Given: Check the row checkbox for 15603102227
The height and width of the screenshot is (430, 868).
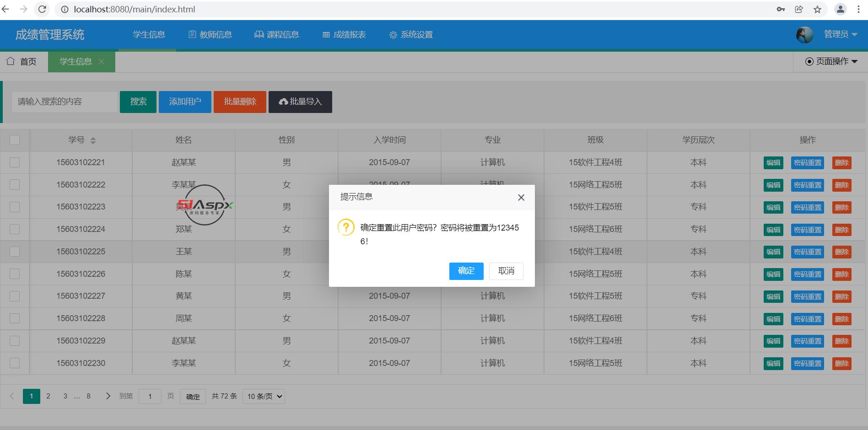Looking at the screenshot, I should [15, 296].
